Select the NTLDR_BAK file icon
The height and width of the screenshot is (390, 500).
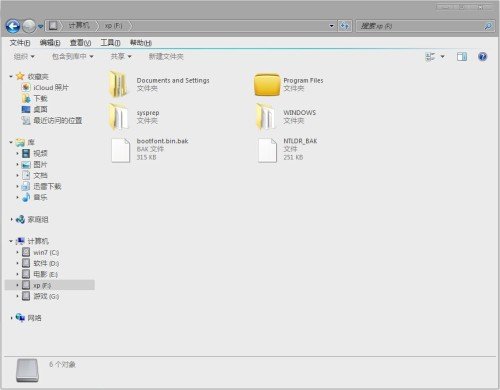pos(267,150)
